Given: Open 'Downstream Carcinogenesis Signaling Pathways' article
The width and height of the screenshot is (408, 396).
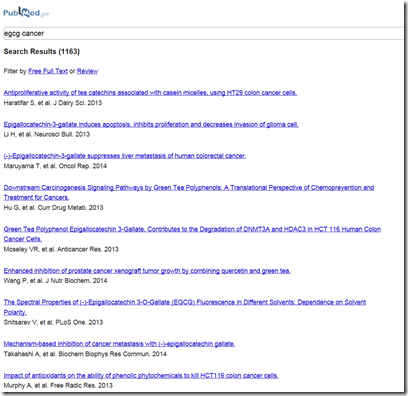Looking at the screenshot, I should click(x=189, y=188).
